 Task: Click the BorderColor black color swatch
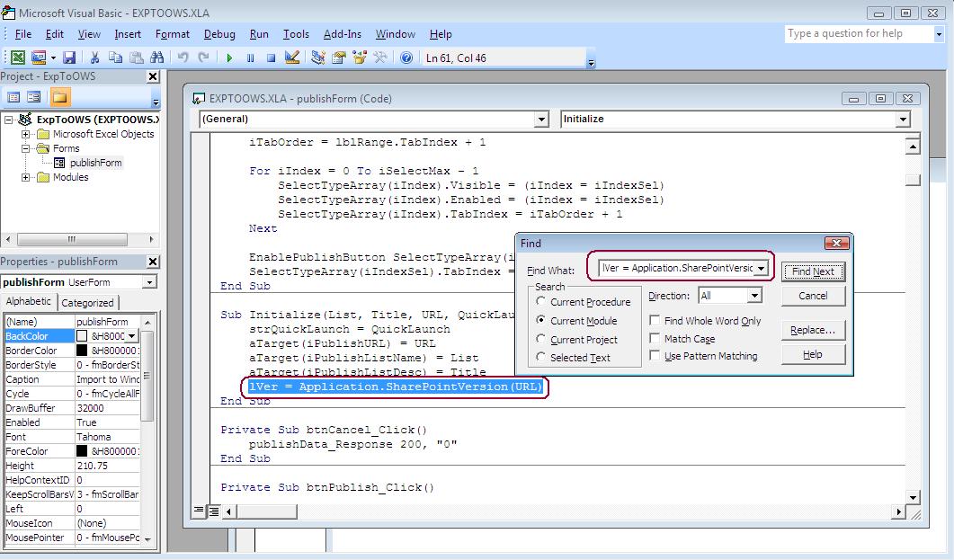point(82,351)
